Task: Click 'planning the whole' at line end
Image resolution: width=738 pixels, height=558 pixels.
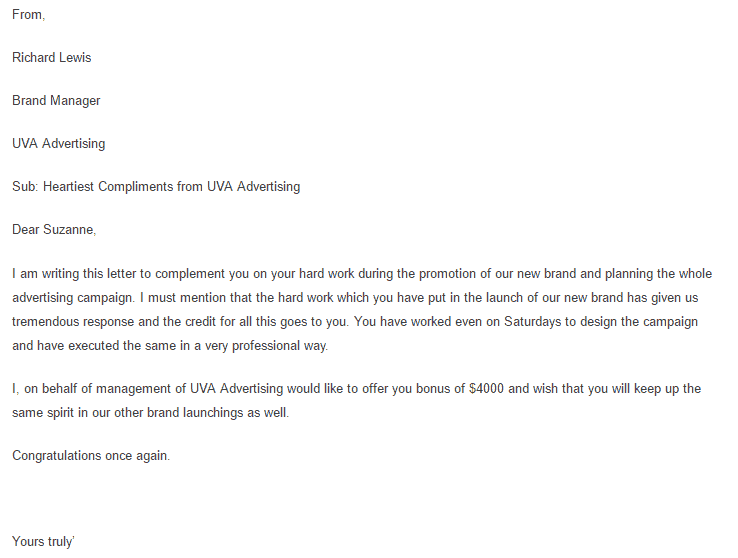Action: point(658,274)
